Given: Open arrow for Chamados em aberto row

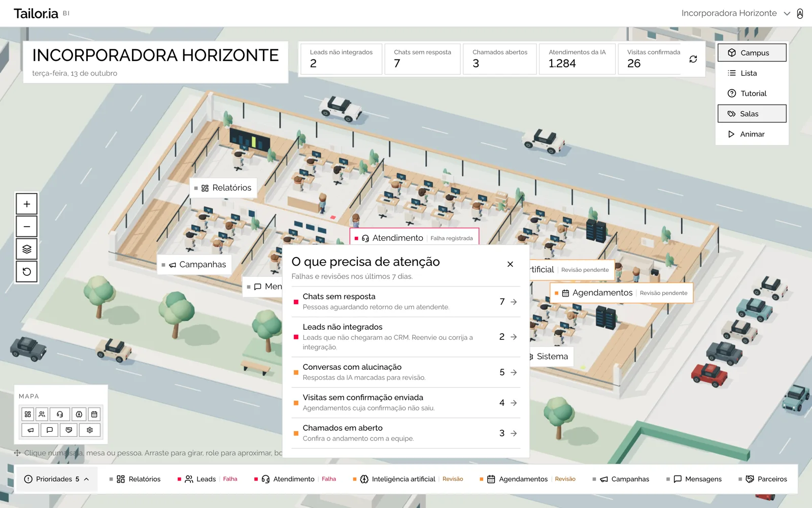Looking at the screenshot, I should point(514,433).
